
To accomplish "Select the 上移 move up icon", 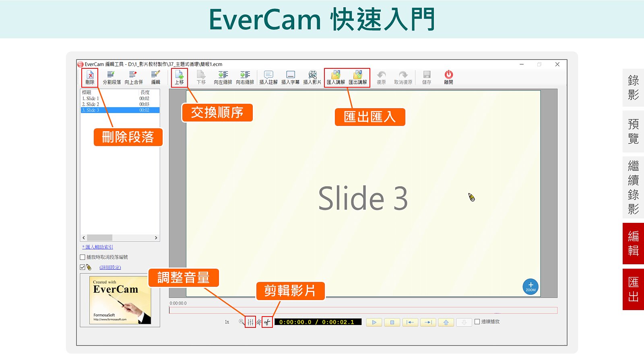I will pos(179,77).
